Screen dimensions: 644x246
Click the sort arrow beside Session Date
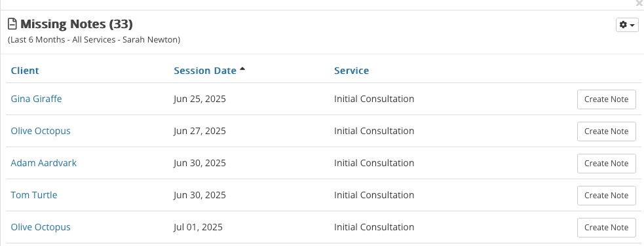(242, 69)
